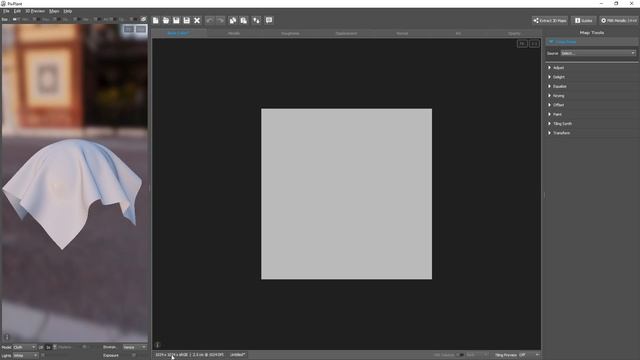The image size is (640, 360).
Task: Click the Extract 3D Maps button
Action: point(550,20)
